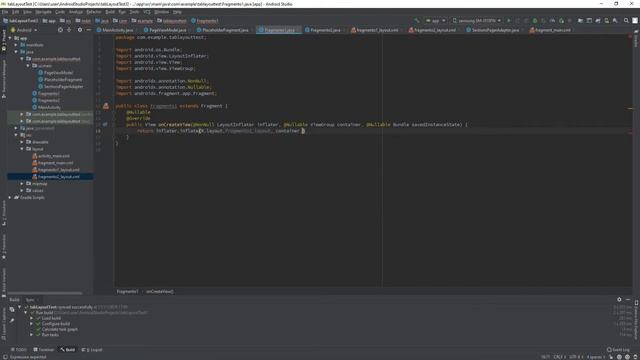This screenshot has width=640, height=360.
Task: Switch to SectionsPagerAdapter.java editor tab
Action: (x=493, y=30)
